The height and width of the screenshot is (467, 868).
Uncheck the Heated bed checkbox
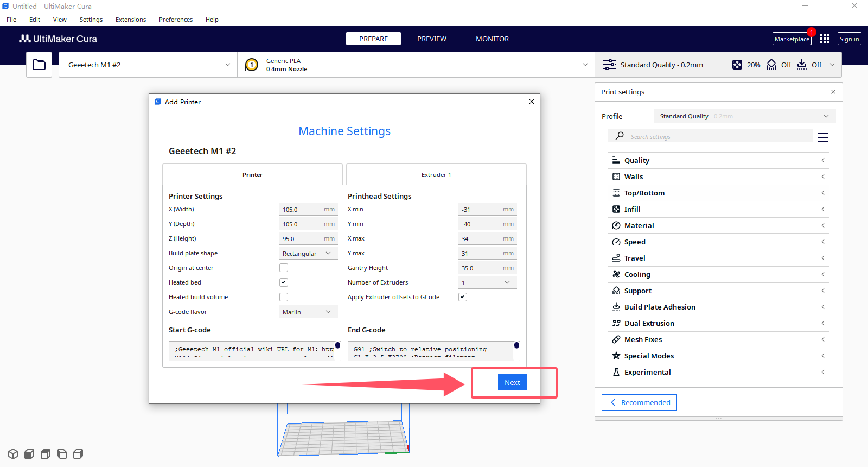click(x=284, y=282)
